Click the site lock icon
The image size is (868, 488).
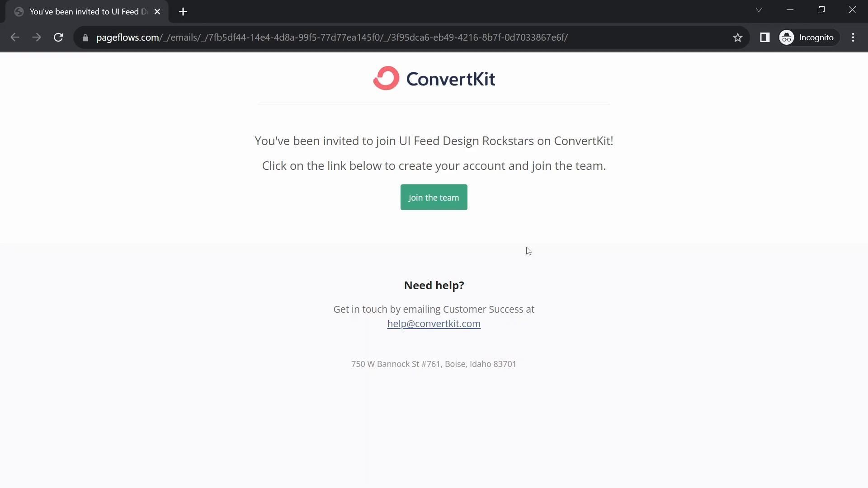pyautogui.click(x=85, y=38)
